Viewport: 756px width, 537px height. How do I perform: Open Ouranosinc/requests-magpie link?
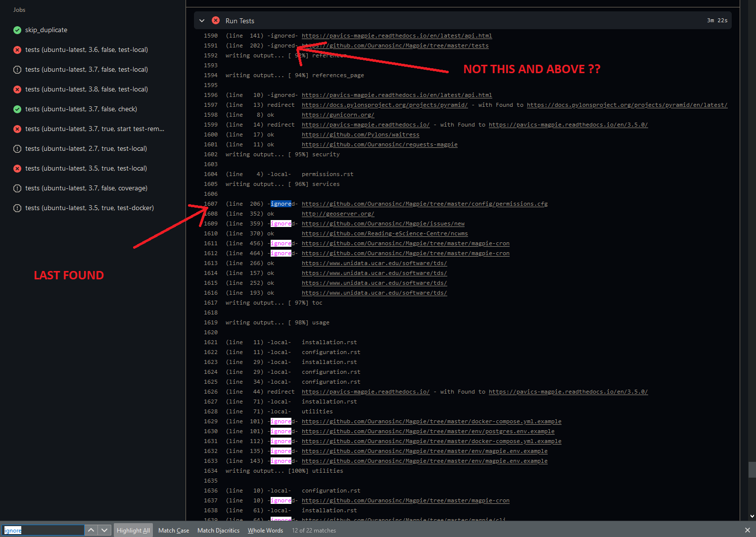point(379,144)
